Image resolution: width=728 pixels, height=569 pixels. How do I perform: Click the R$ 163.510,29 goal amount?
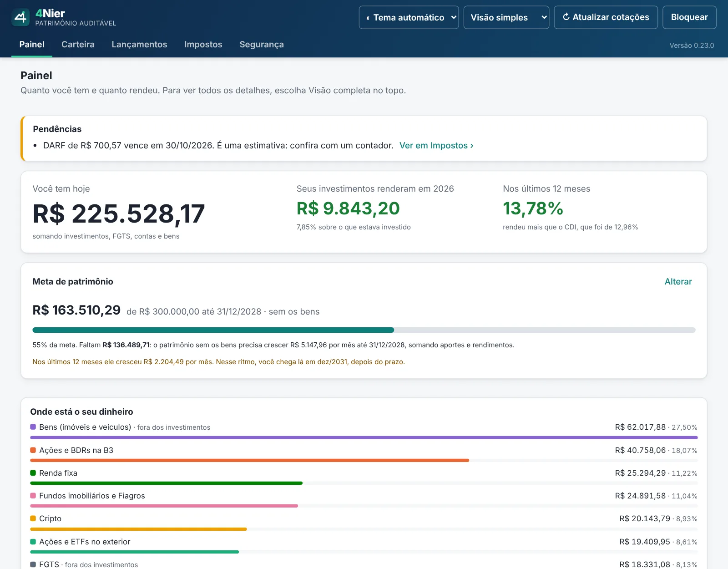76,310
